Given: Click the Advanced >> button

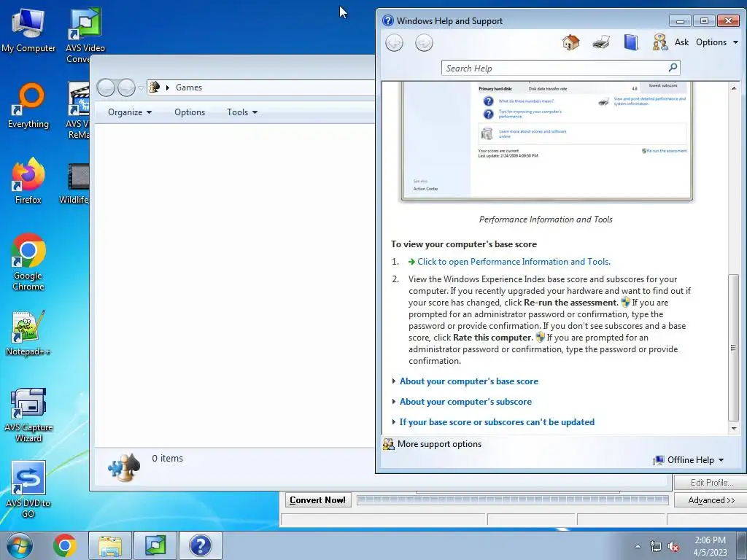Looking at the screenshot, I should click(x=711, y=500).
